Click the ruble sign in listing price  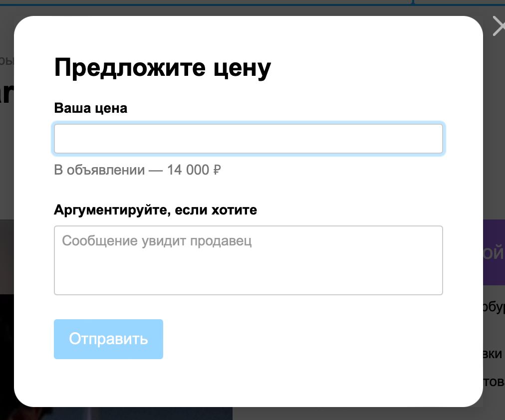pyautogui.click(x=217, y=170)
